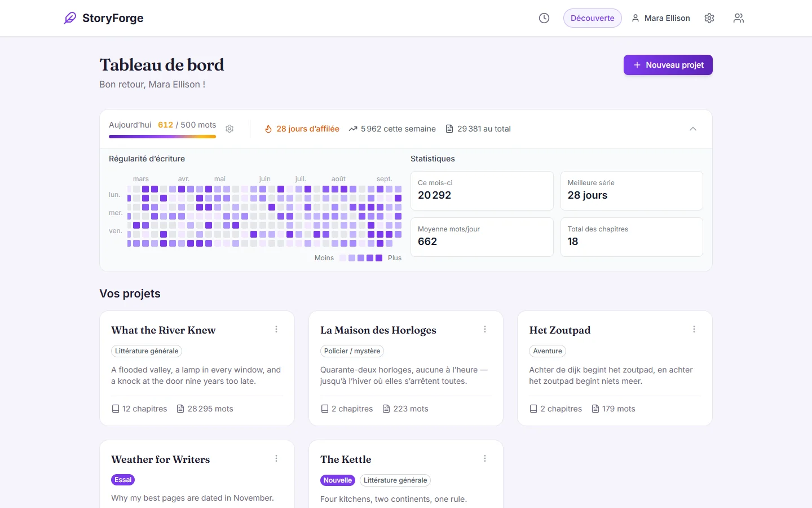Click the Statistiques heading
The image size is (812, 508).
tap(433, 159)
